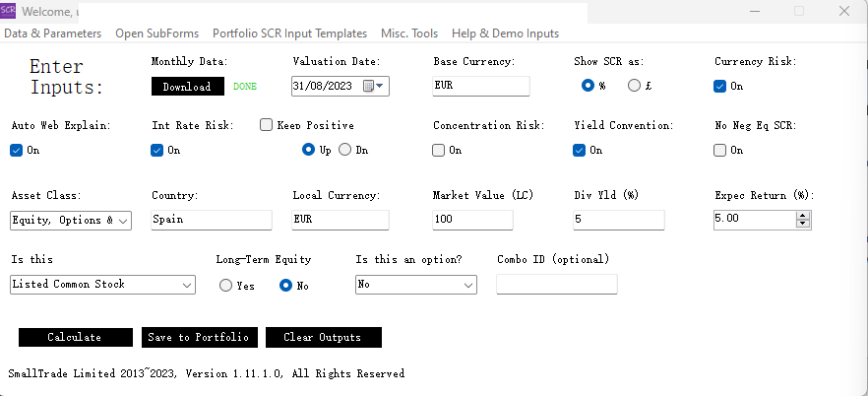
Task: Click the calendar icon in Valuation Date
Action: (369, 86)
